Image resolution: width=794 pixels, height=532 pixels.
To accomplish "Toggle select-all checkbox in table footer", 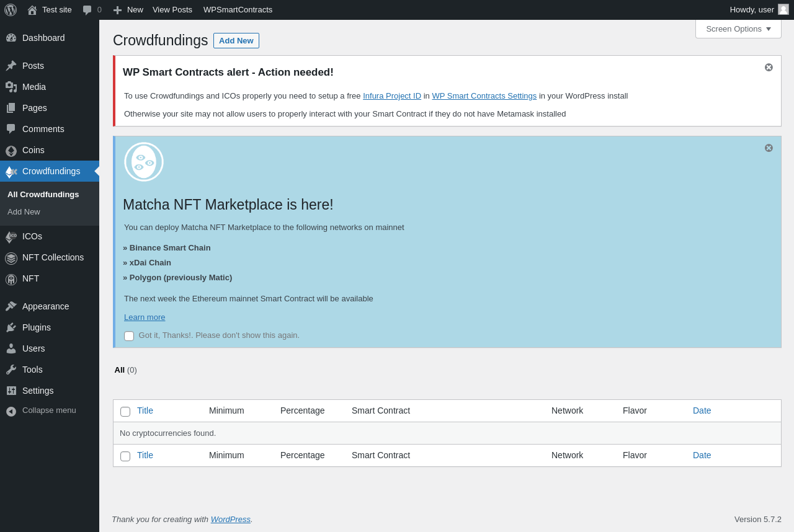I will (x=125, y=456).
